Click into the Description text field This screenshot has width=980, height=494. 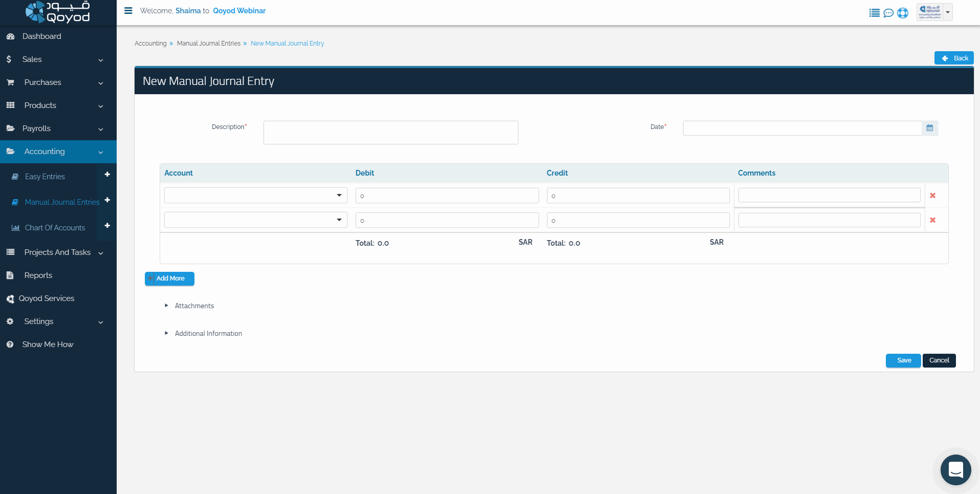pyautogui.click(x=390, y=133)
